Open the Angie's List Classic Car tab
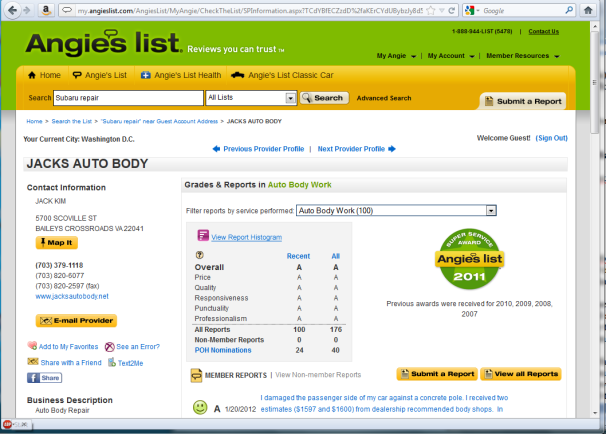This screenshot has height=434, width=606. click(282, 75)
